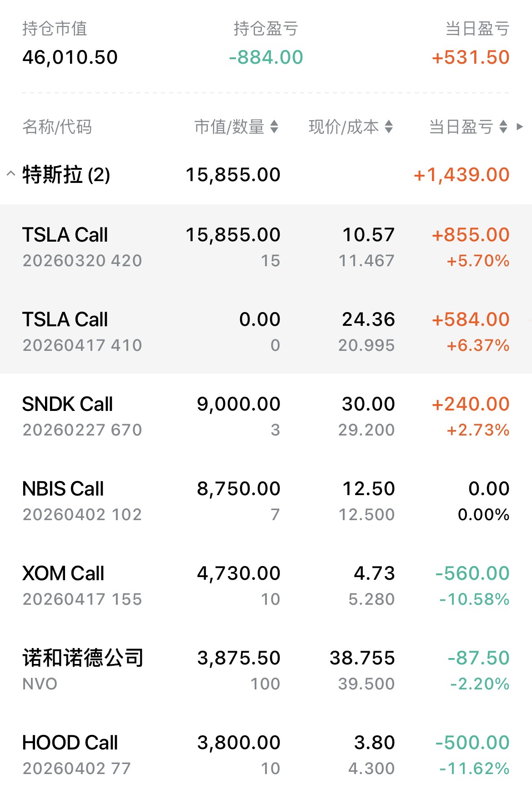Tap the 当日盈亏 summary value +531.50
The image size is (532, 800).
pos(471,57)
